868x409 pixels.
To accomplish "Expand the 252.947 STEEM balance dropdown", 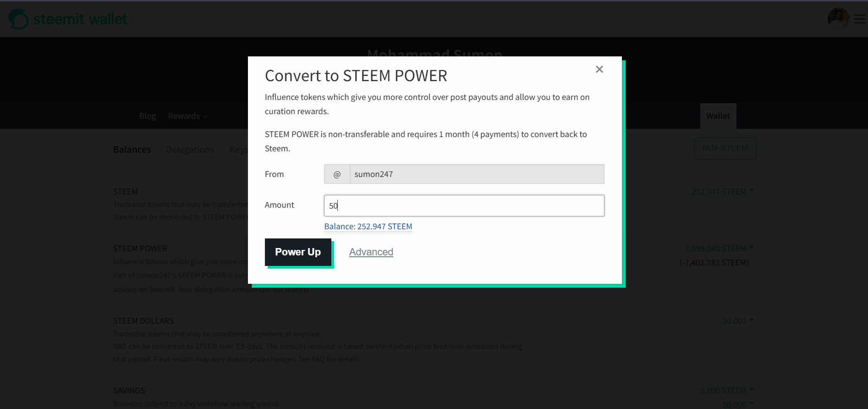I will pos(722,192).
